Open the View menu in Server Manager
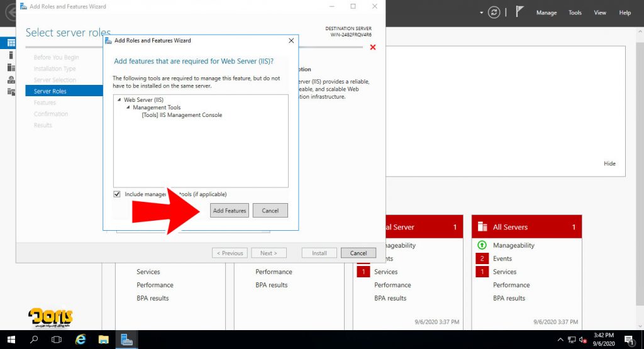Screen dimensions: 644x349 599,13
